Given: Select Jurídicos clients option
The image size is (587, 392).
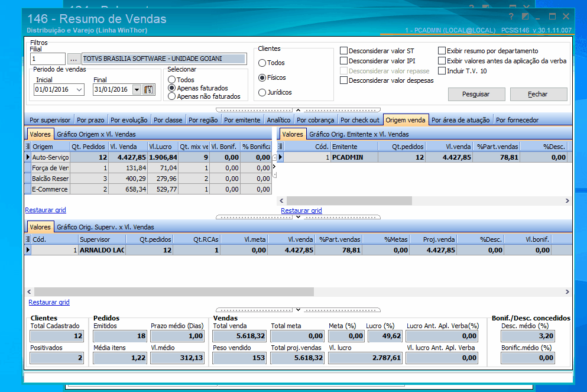Looking at the screenshot, I should click(262, 92).
